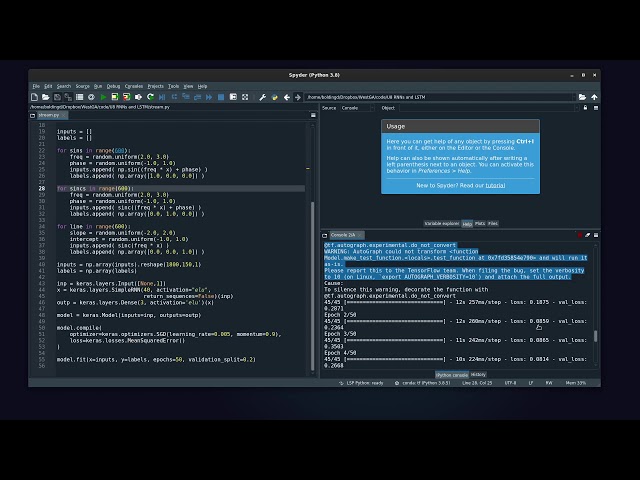Viewport: 640px width, 480px height.
Task: Open the Source menu
Action: tap(82, 87)
